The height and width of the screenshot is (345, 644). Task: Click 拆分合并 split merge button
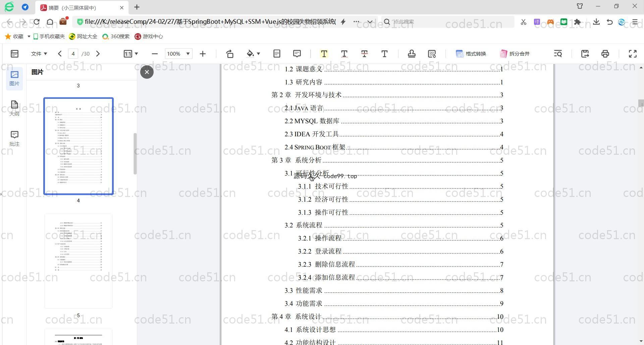pyautogui.click(x=515, y=54)
